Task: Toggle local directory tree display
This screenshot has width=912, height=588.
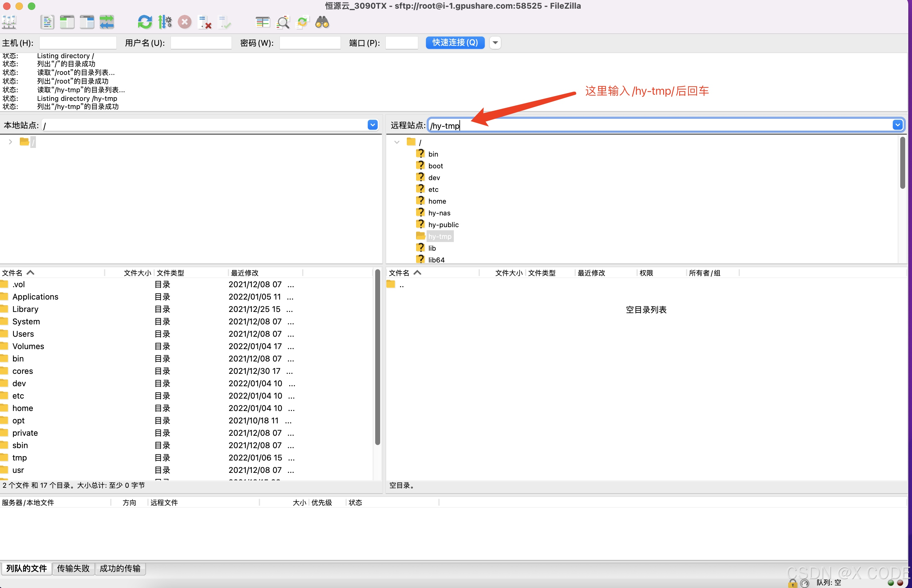Action: 67,22
